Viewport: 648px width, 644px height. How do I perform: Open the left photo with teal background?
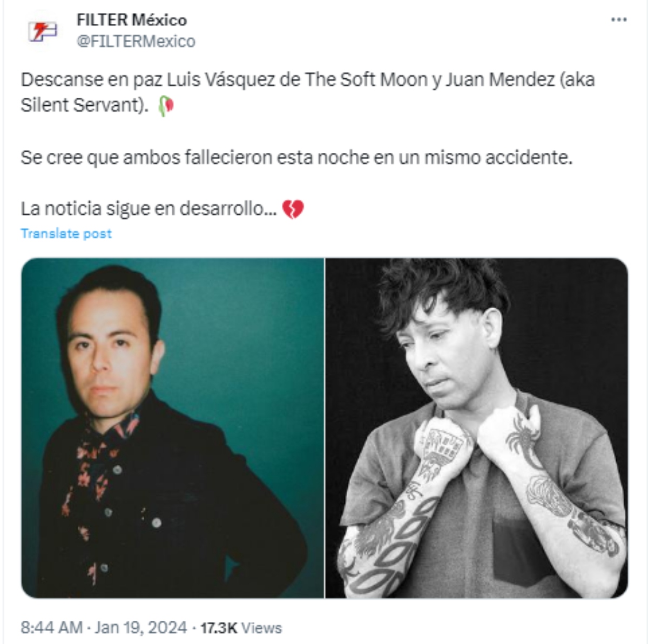pyautogui.click(x=172, y=428)
